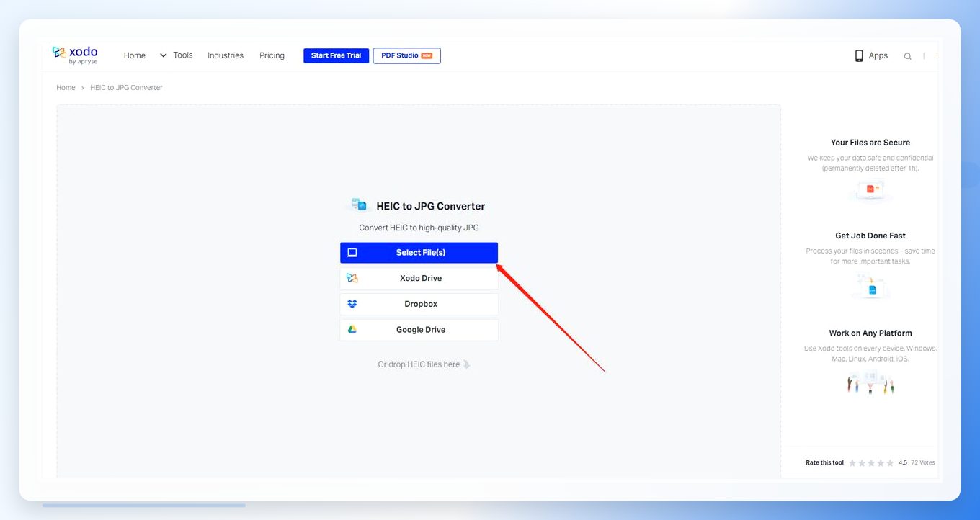The height and width of the screenshot is (520, 980).
Task: Click the "Or drop HEIC files here" text
Action: pos(419,364)
